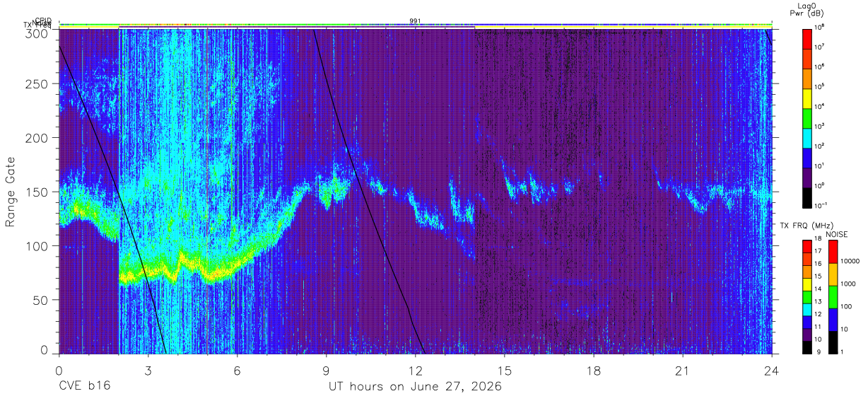The image size is (868, 401).
Task: Click the top Lag0 Pwr colorbar tick, ten to the eighth
Action: pos(821,28)
